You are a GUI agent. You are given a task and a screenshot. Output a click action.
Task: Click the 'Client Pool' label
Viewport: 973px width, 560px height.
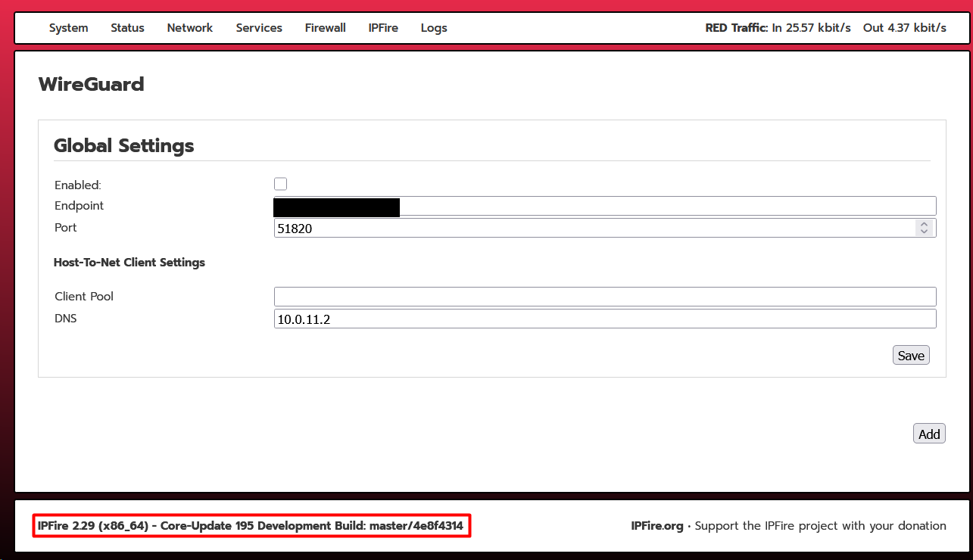tap(84, 297)
